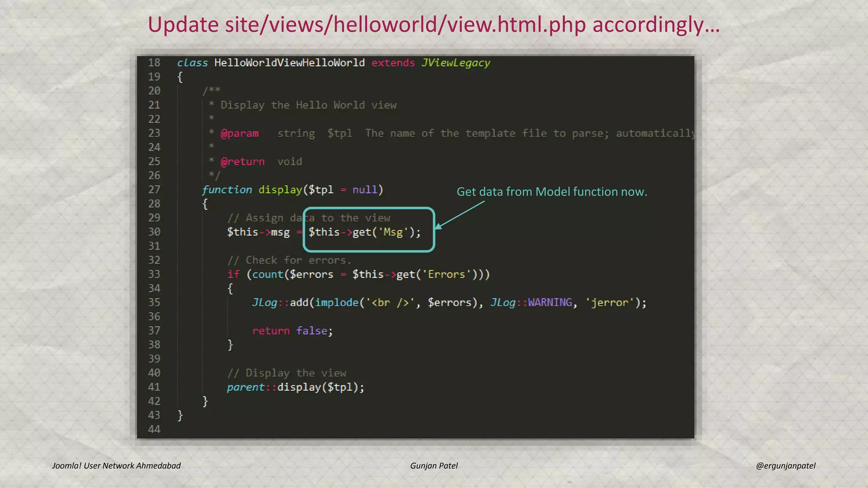This screenshot has height=488, width=868.
Task: Click the 'extends' keyword on line 18
Action: point(393,63)
